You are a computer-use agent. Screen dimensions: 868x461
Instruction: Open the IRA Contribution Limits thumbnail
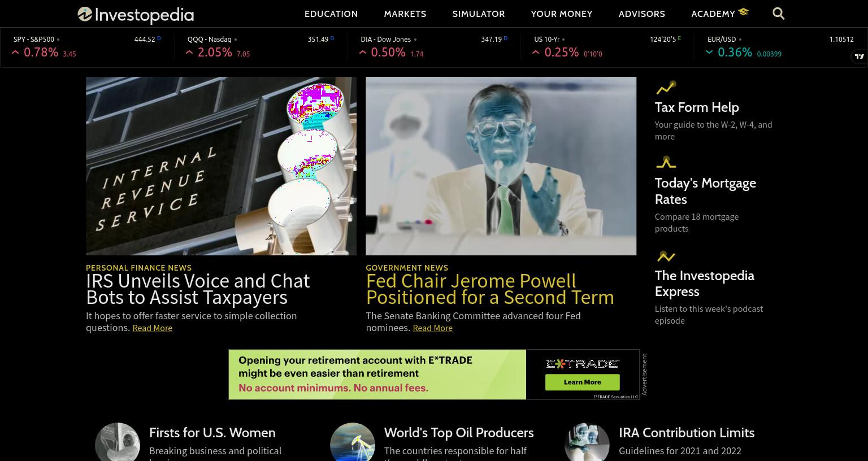[587, 442]
